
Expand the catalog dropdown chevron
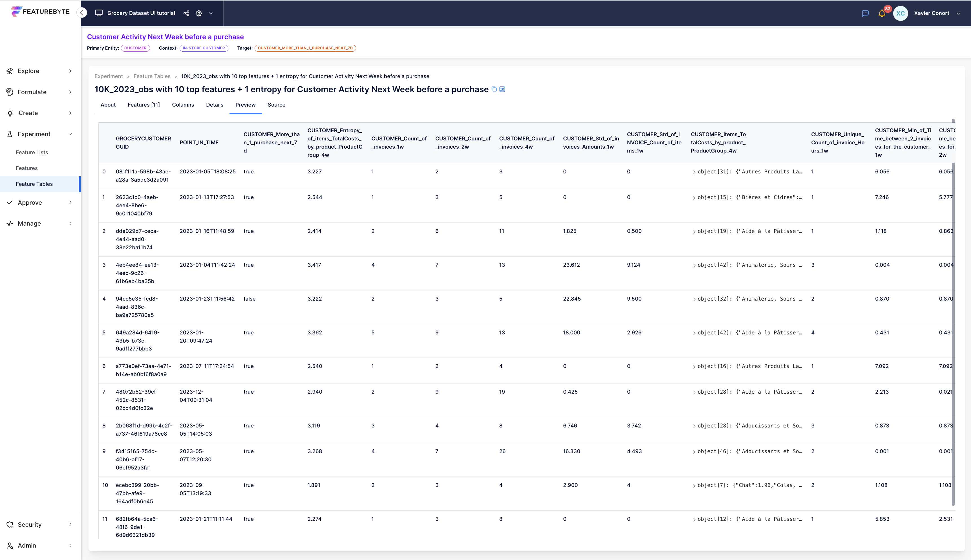(x=211, y=13)
